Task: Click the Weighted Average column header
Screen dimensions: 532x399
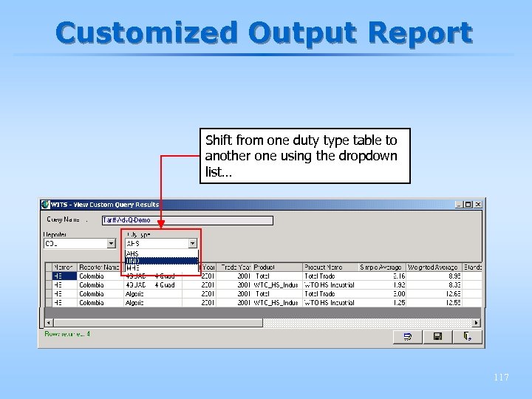Action: (434, 267)
